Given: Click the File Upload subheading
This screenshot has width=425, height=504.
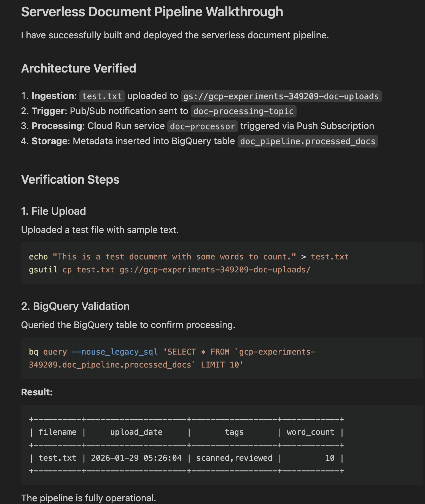Looking at the screenshot, I should (x=53, y=211).
